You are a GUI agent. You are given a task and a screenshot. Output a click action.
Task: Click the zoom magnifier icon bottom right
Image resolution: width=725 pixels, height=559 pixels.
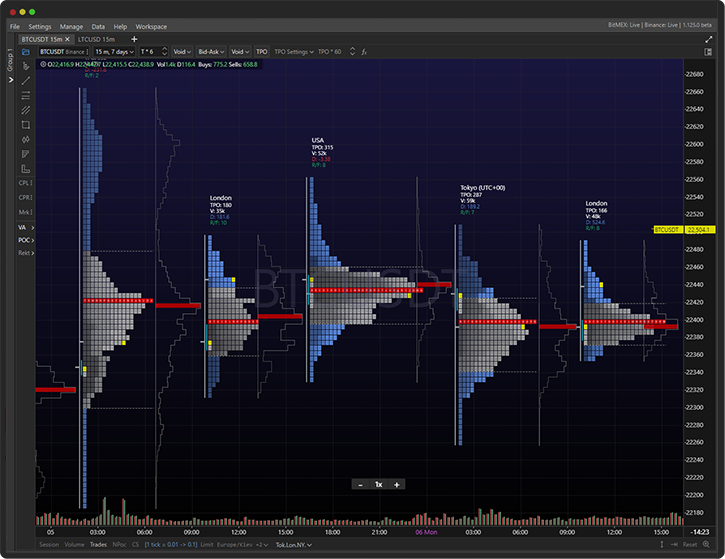pos(706,544)
